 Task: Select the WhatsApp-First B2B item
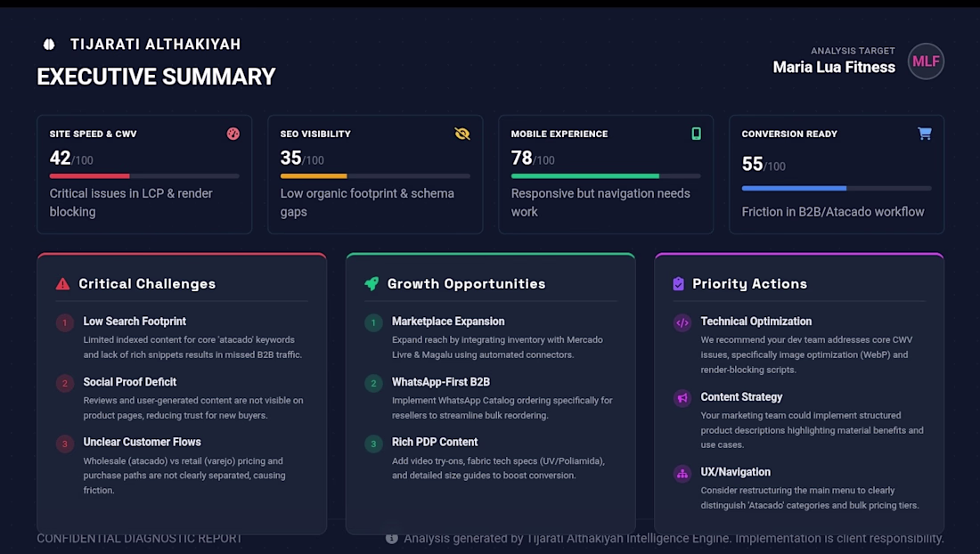[x=442, y=382]
